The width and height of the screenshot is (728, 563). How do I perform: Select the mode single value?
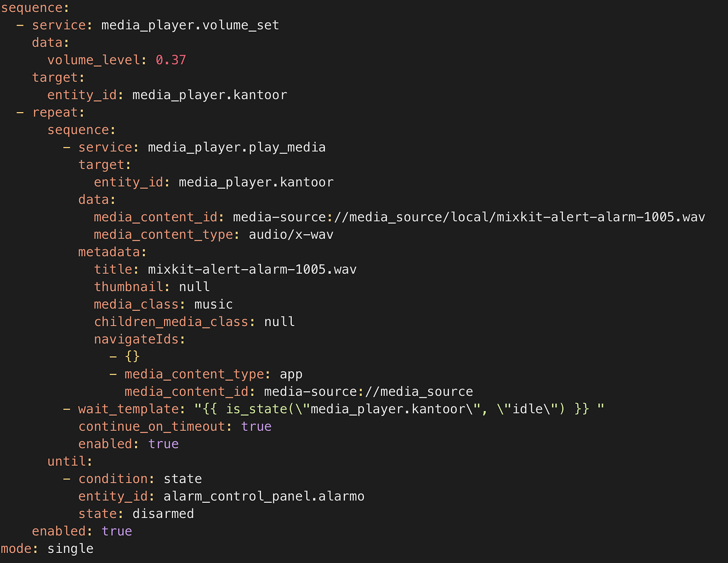pyautogui.click(x=70, y=548)
